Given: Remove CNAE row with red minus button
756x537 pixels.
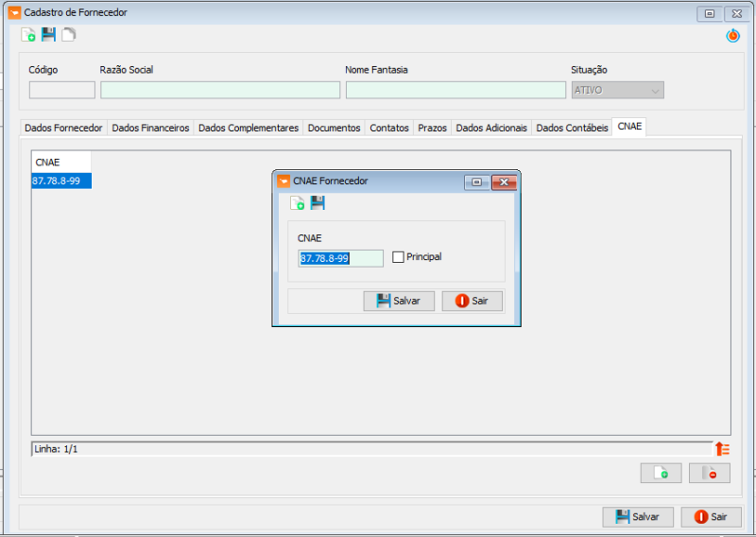Looking at the screenshot, I should [x=710, y=473].
